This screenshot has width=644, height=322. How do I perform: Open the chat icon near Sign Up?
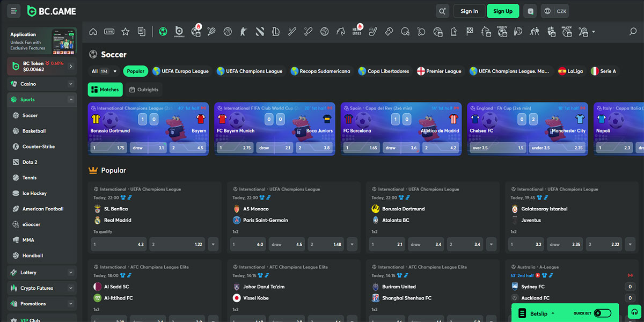531,11
